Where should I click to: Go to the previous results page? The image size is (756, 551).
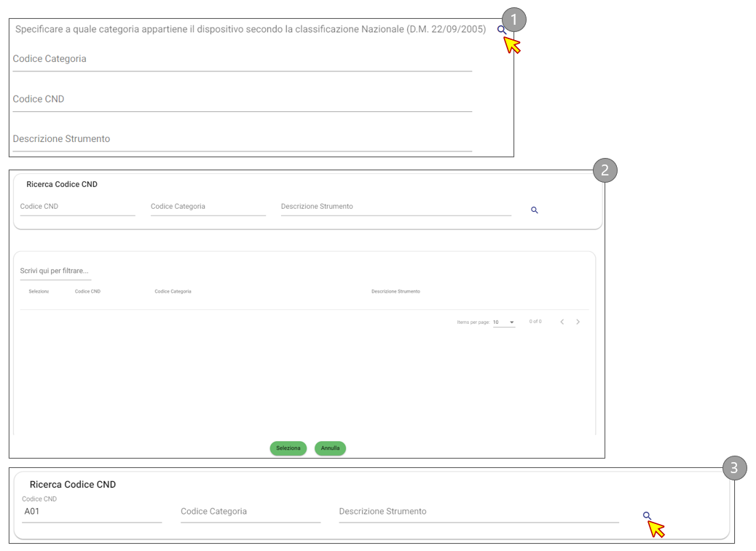coord(562,322)
